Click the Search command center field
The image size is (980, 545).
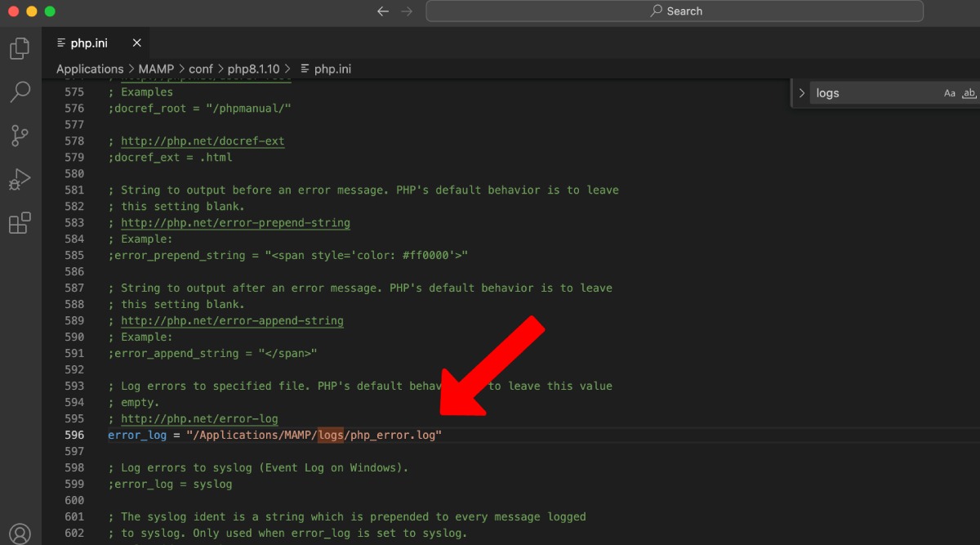coord(675,11)
